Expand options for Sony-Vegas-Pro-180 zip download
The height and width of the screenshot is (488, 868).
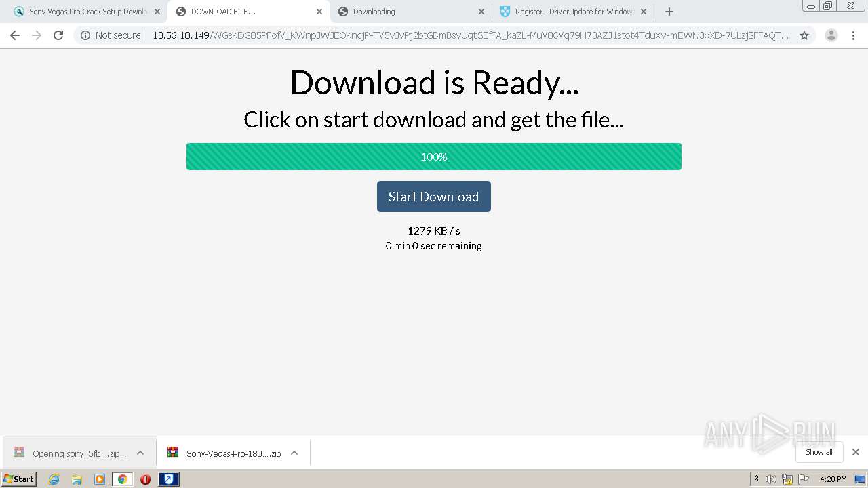294,453
